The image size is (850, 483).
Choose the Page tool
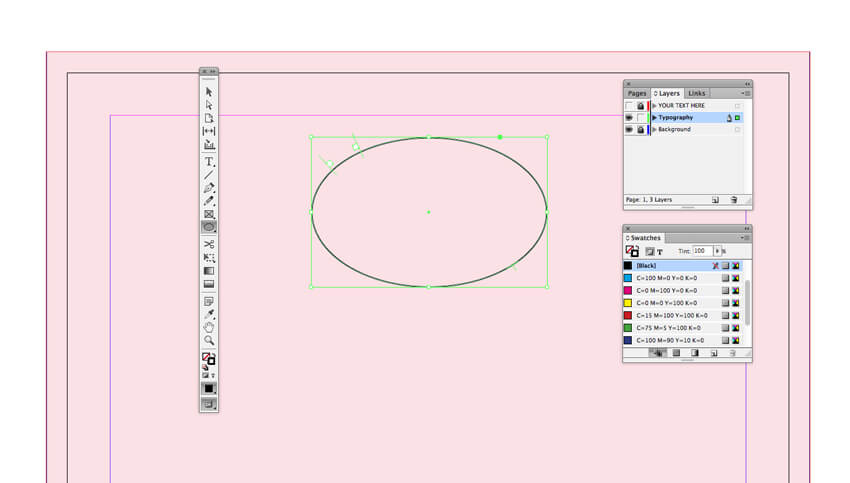[209, 118]
